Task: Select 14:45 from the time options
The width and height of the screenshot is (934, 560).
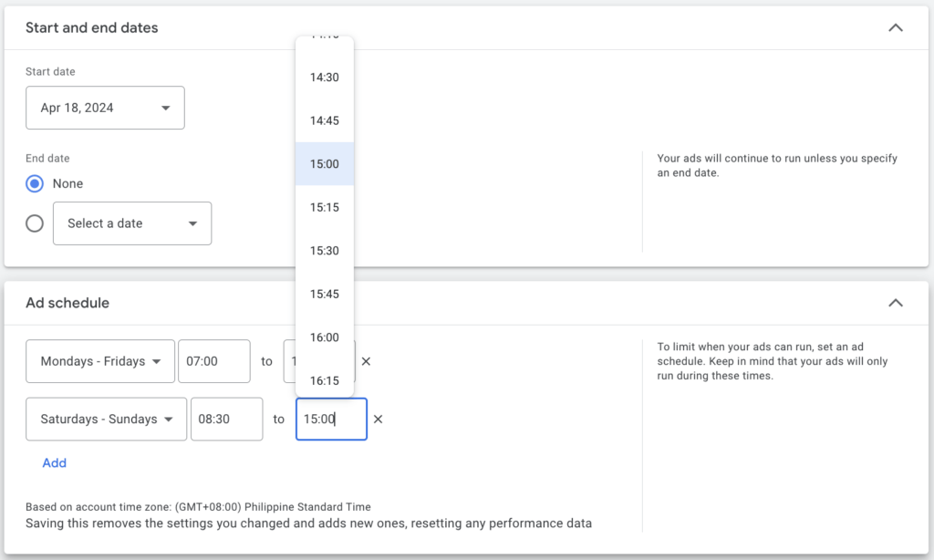Action: [325, 119]
